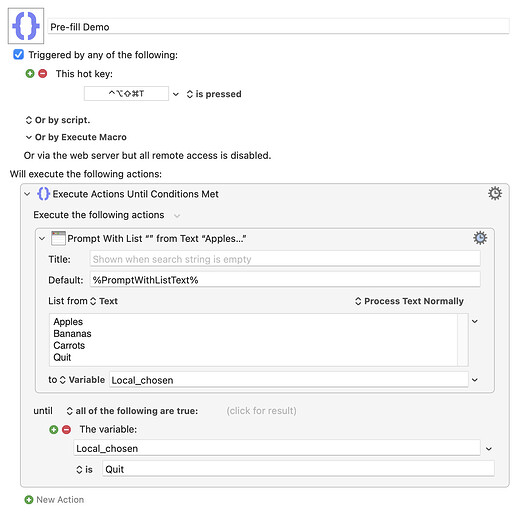This screenshot has width=517, height=512.
Task: Open the hot key options dropdown arrow
Action: click(176, 94)
